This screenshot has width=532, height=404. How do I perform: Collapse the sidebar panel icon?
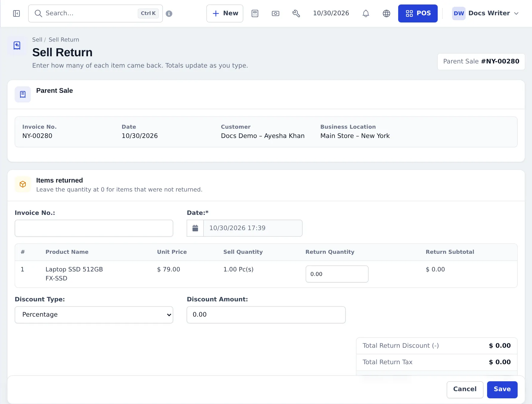coord(16,13)
